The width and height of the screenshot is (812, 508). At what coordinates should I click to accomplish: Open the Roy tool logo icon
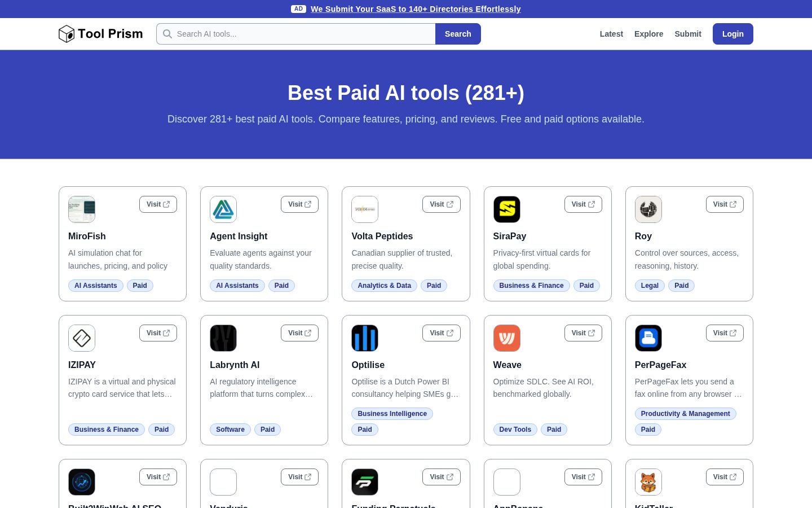pyautogui.click(x=648, y=209)
